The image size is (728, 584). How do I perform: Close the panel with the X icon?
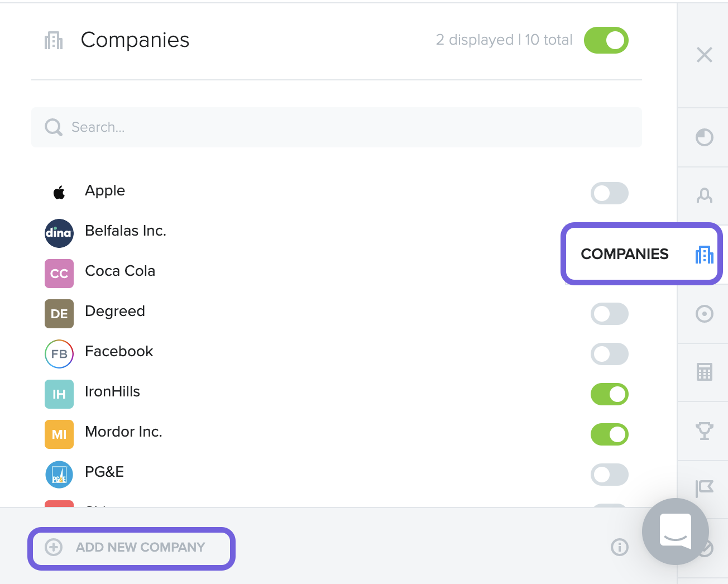coord(704,55)
